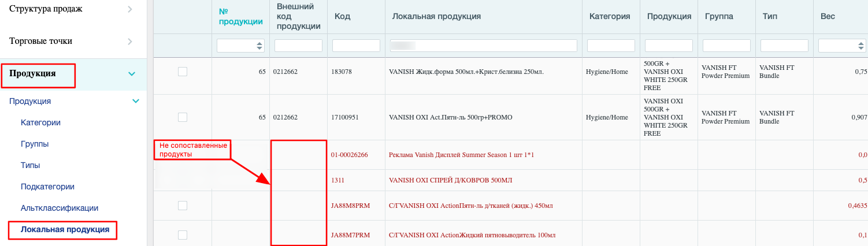Sort by Код column header
Viewport: 868px width, 246px height.
click(x=342, y=16)
